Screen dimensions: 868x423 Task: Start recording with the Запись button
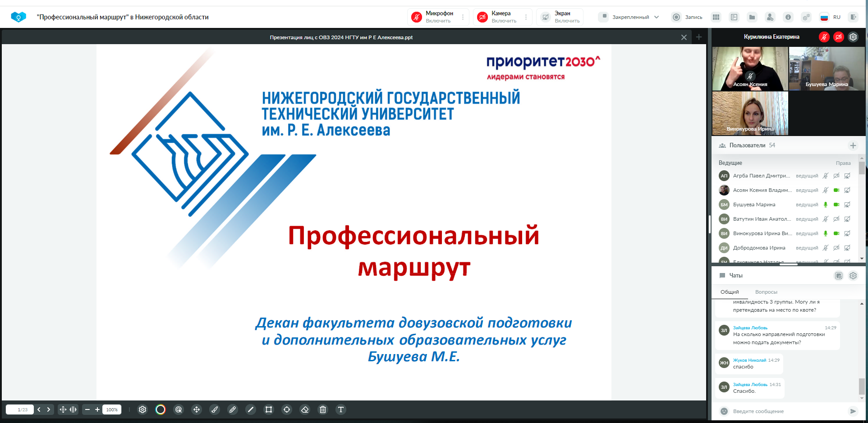[x=687, y=17]
